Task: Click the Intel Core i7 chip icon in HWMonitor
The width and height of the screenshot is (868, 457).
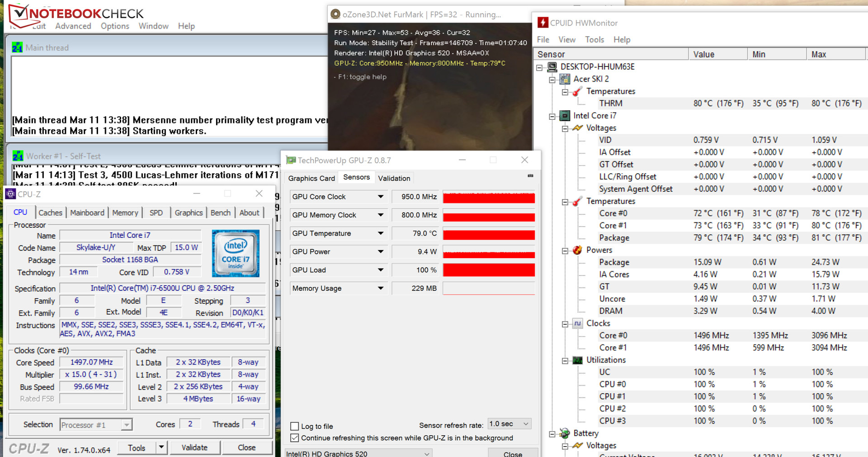Action: coord(565,116)
